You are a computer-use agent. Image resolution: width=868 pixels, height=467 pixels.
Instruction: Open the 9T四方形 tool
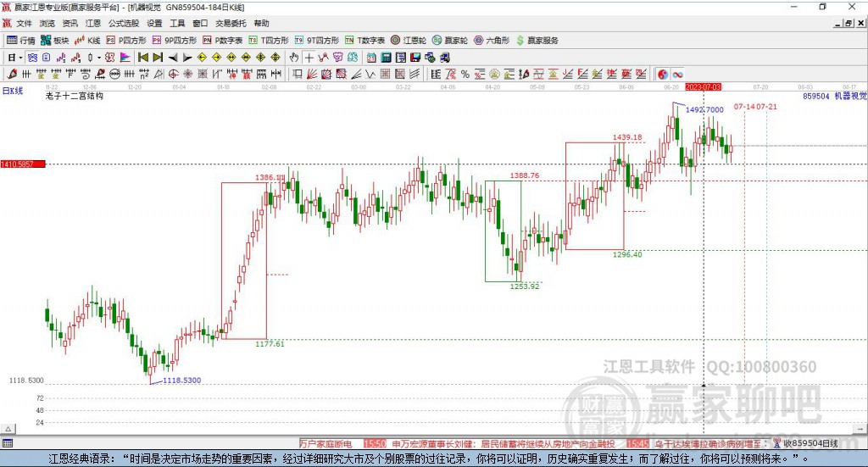click(x=317, y=41)
